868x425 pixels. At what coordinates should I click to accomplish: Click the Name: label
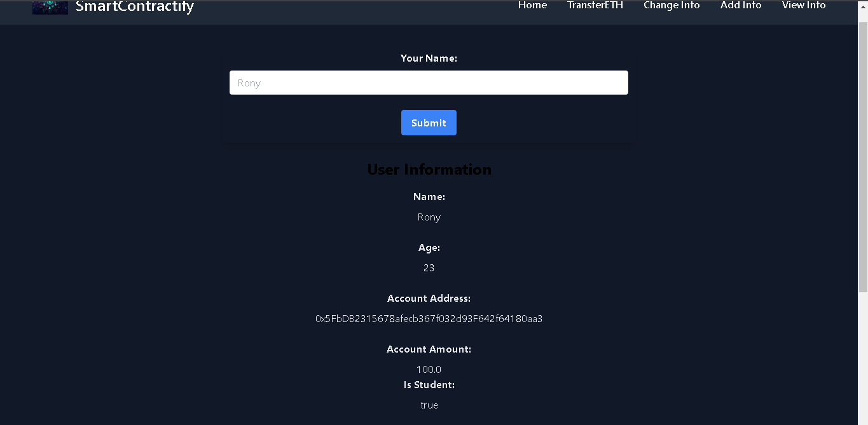[x=429, y=196]
